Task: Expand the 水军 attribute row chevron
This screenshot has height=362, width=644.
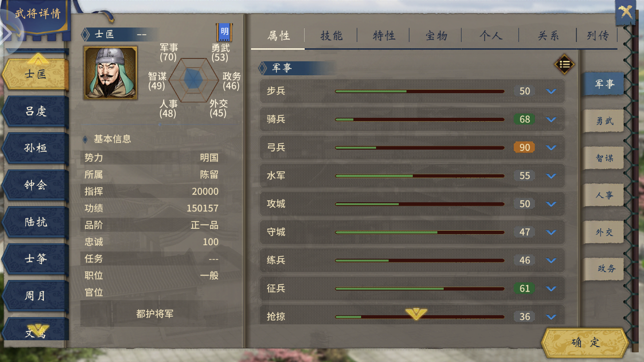Action: click(x=551, y=176)
